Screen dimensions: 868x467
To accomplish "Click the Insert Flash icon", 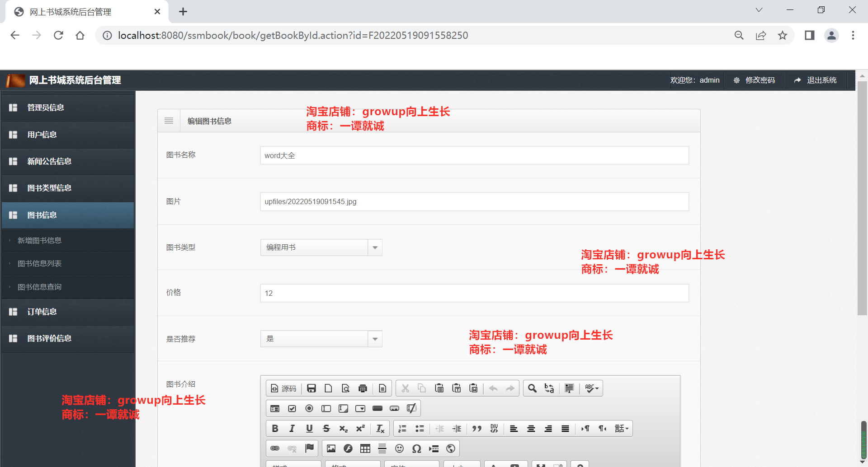I will pyautogui.click(x=348, y=448).
